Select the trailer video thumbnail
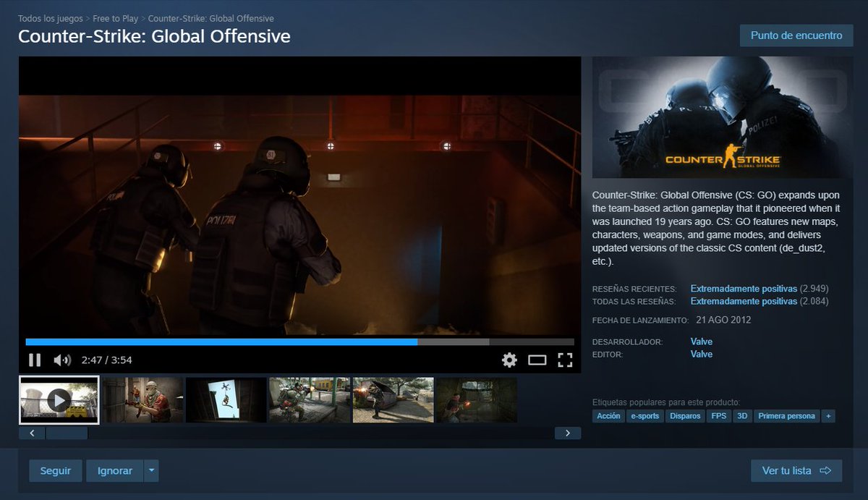 pos(59,399)
